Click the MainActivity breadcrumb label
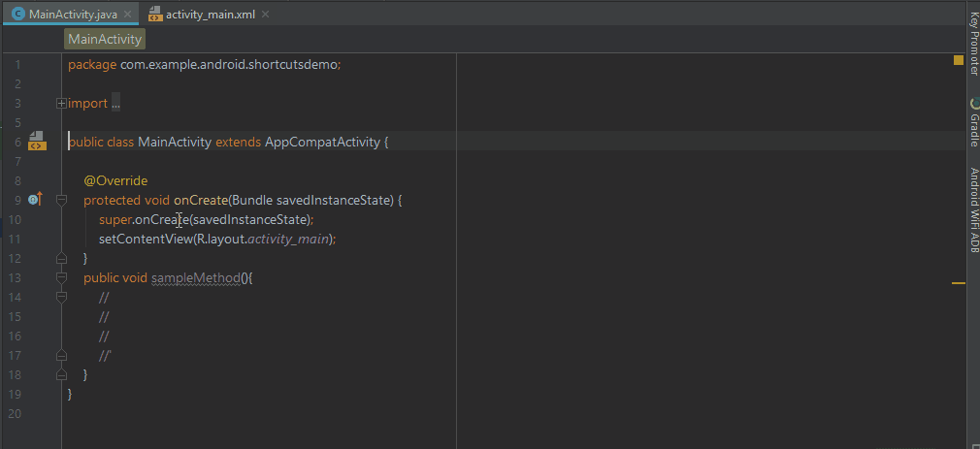This screenshot has height=449, width=980. (x=105, y=39)
